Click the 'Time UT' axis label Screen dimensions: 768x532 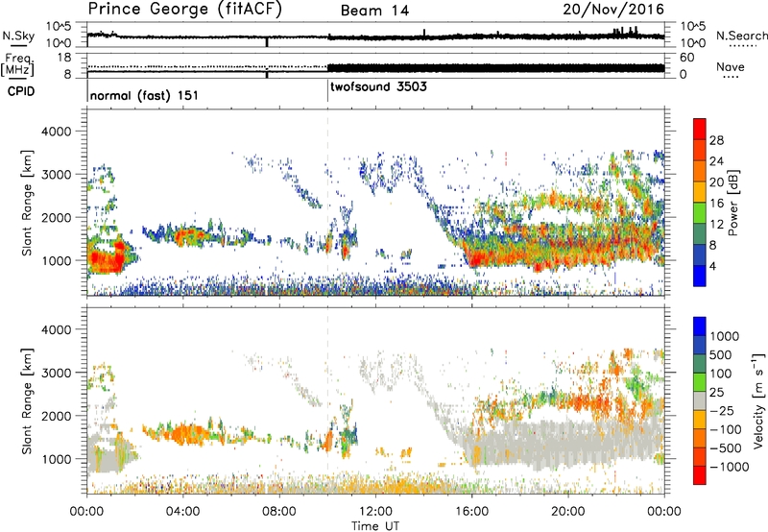pyautogui.click(x=375, y=526)
